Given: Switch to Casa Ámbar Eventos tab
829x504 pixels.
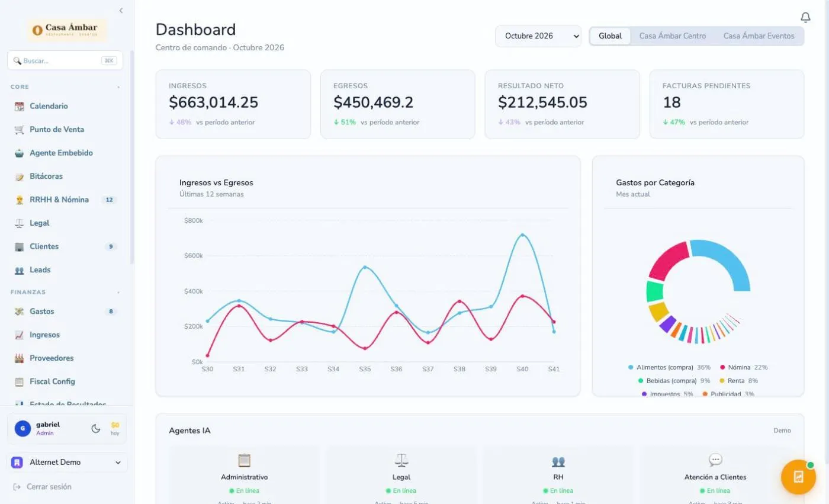Looking at the screenshot, I should point(759,36).
